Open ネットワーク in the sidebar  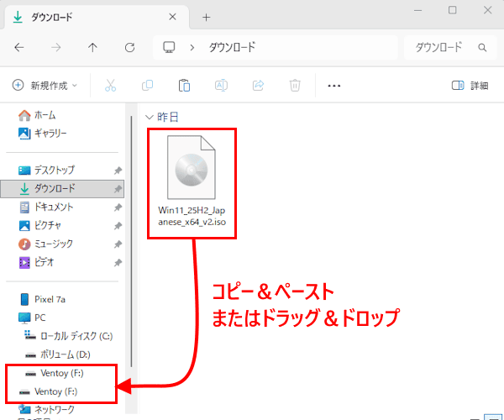coord(46,409)
